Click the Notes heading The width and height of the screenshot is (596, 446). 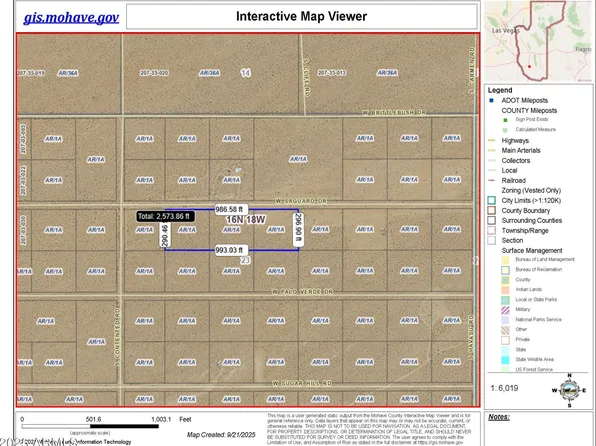click(x=499, y=417)
